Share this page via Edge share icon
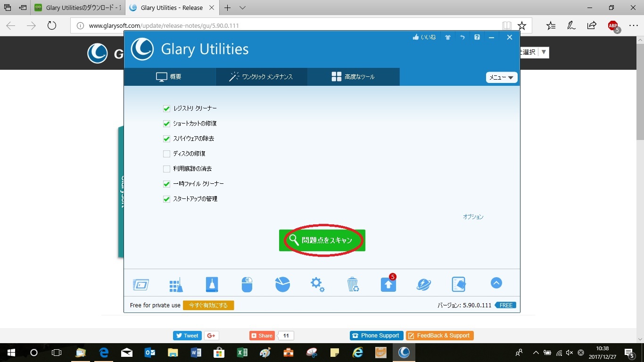644x362 pixels. click(592, 25)
